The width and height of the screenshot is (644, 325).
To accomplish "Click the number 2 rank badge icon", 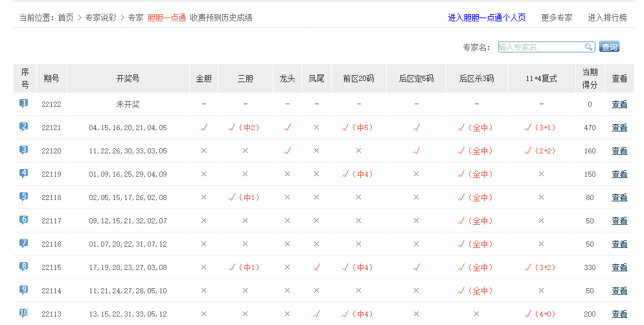I will (x=24, y=127).
